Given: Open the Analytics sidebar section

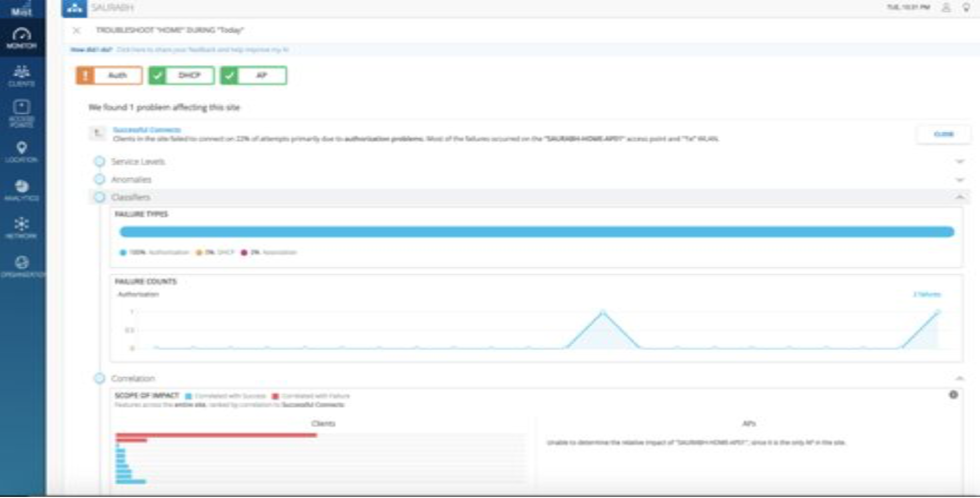Looking at the screenshot, I should pos(22,190).
